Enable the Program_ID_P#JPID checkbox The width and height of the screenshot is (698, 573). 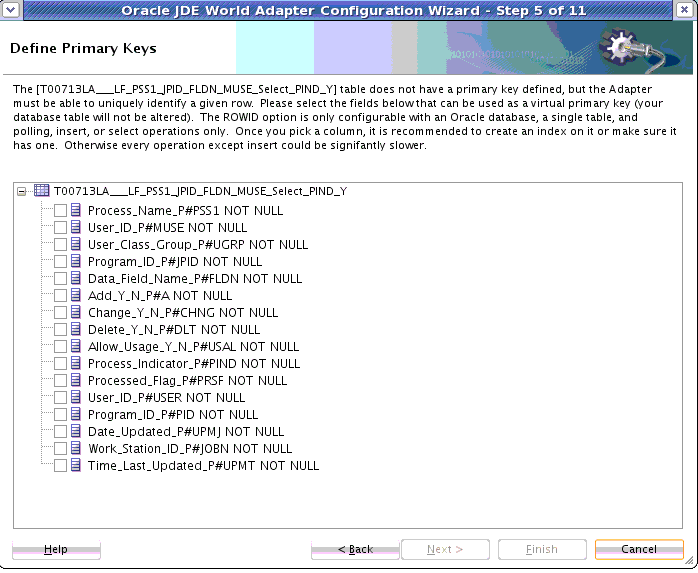point(61,261)
